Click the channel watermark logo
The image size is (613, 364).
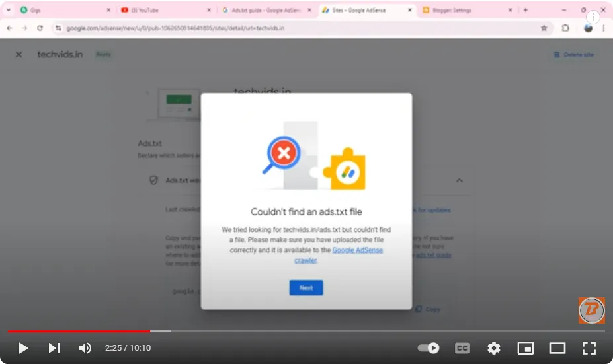pos(591,310)
